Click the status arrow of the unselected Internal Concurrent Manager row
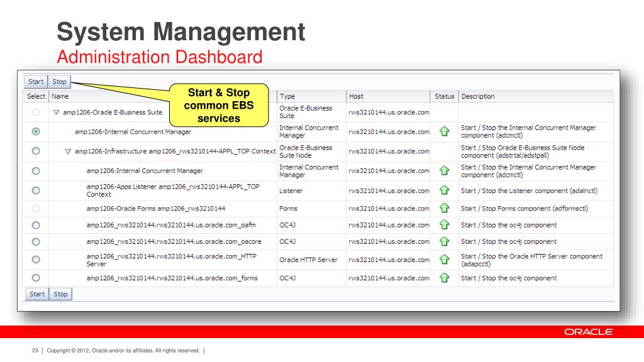 coord(444,171)
